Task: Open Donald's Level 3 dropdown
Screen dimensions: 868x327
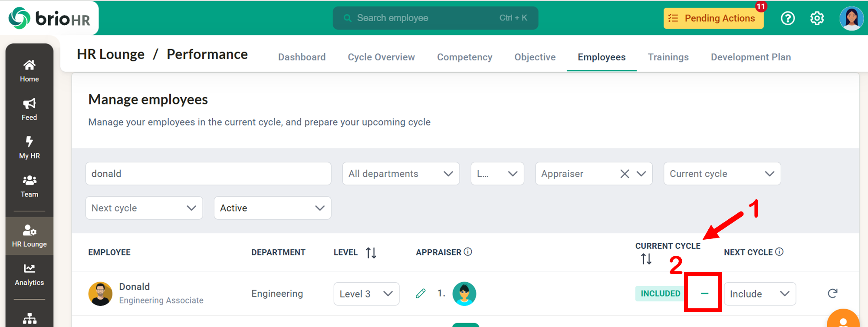Action: (x=366, y=294)
